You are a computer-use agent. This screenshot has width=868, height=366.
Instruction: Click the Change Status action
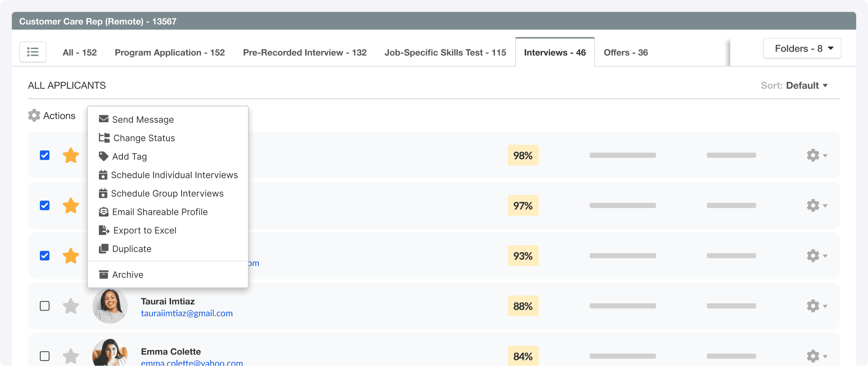click(x=144, y=138)
